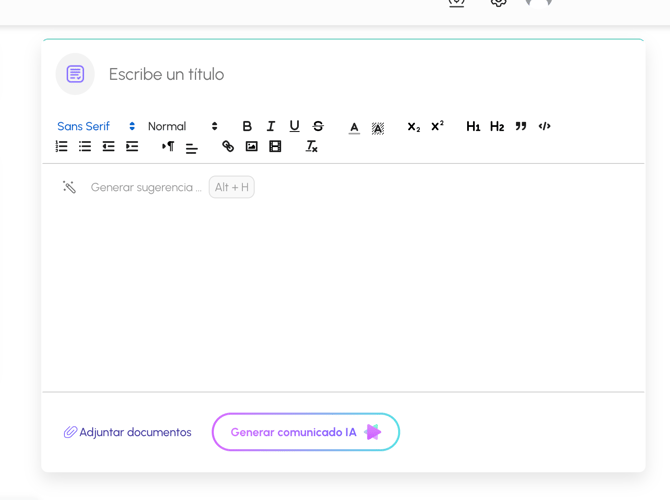Screen dimensions: 670x500
Task: Apply Heading 1 style
Action: click(x=473, y=126)
